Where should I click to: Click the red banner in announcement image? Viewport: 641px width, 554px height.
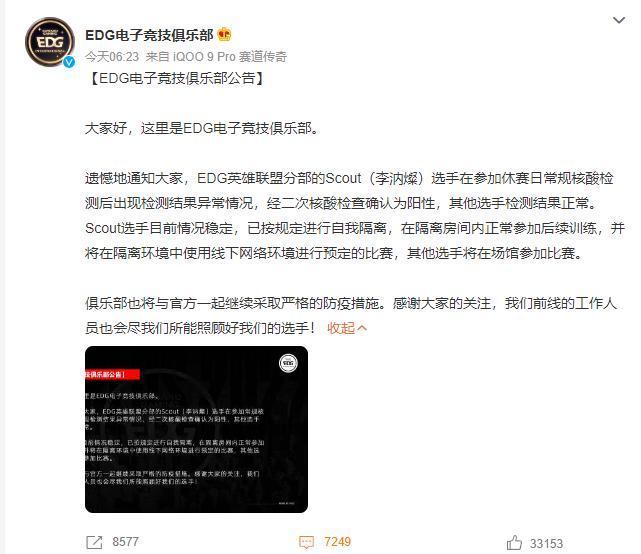(x=112, y=375)
